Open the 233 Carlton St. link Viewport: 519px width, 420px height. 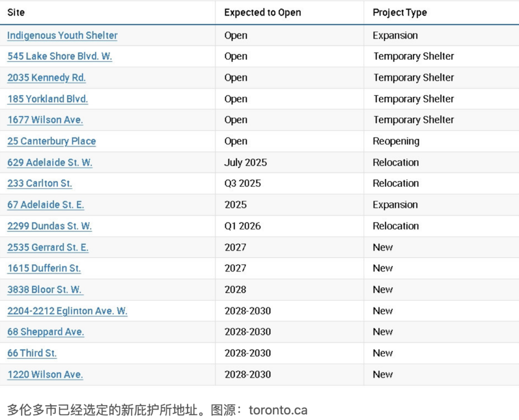40,183
